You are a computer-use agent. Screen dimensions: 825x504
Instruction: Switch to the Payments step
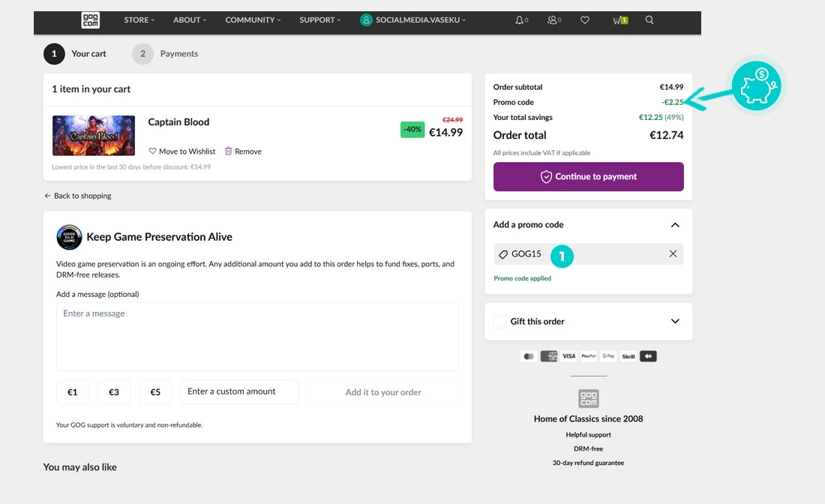tap(166, 54)
